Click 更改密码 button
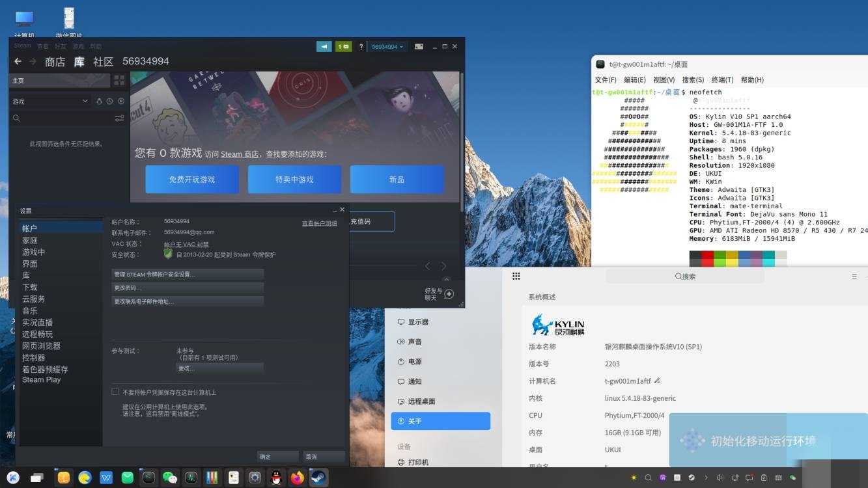Image resolution: width=868 pixels, height=488 pixels. pyautogui.click(x=188, y=288)
